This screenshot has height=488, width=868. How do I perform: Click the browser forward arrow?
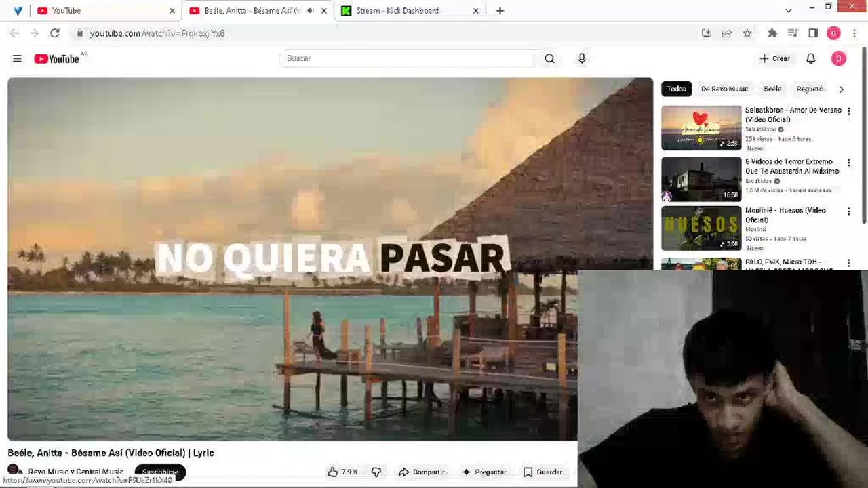coord(35,33)
